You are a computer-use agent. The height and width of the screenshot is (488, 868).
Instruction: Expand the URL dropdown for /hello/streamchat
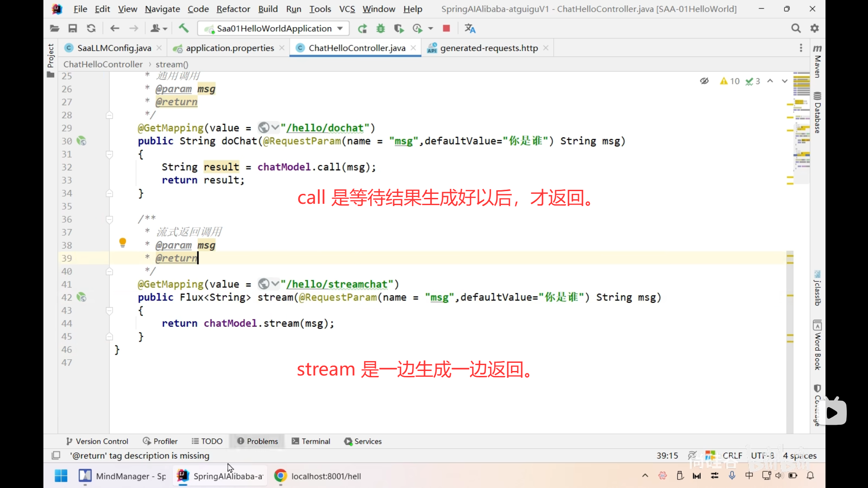(x=275, y=284)
